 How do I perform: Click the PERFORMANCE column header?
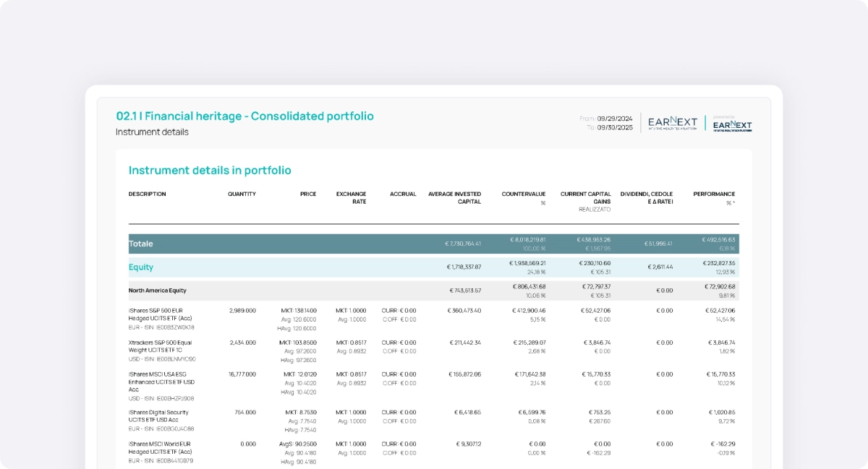coord(714,194)
